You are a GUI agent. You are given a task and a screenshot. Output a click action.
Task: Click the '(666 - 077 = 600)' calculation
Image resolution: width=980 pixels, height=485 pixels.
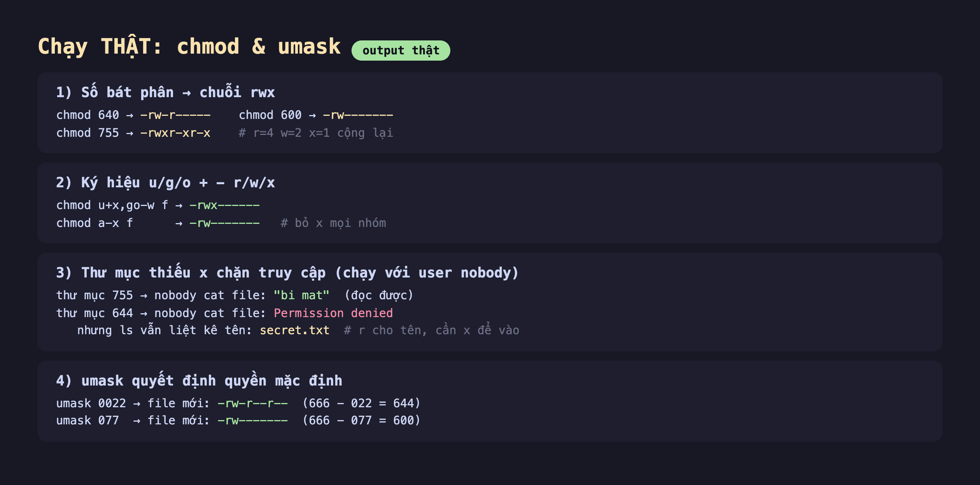(x=362, y=420)
